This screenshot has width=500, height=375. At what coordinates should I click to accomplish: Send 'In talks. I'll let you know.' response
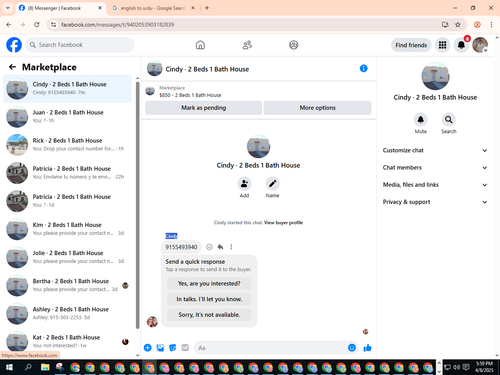tap(209, 299)
